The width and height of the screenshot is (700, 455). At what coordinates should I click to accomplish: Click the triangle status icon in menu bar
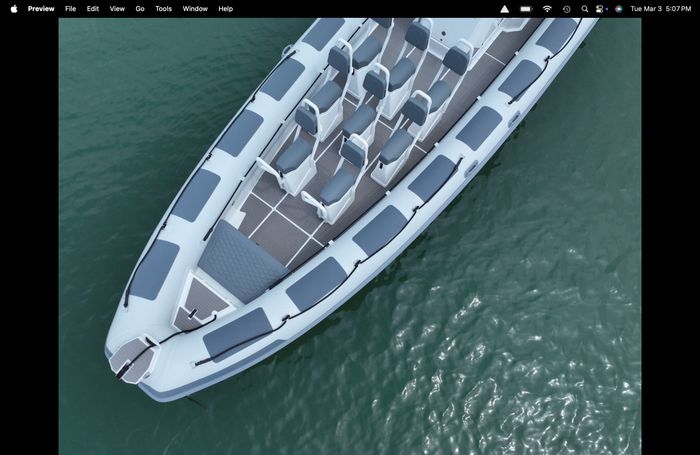[504, 9]
